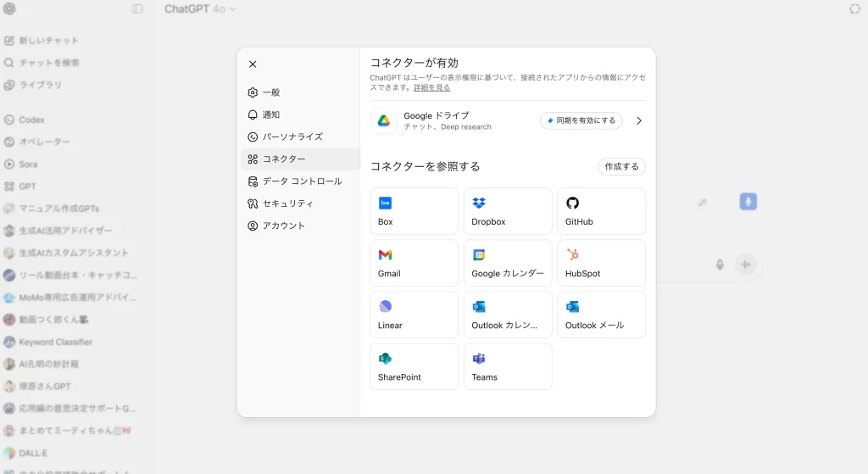Open ライブラリ in the sidebar
The width and height of the screenshot is (868, 474).
[x=33, y=85]
